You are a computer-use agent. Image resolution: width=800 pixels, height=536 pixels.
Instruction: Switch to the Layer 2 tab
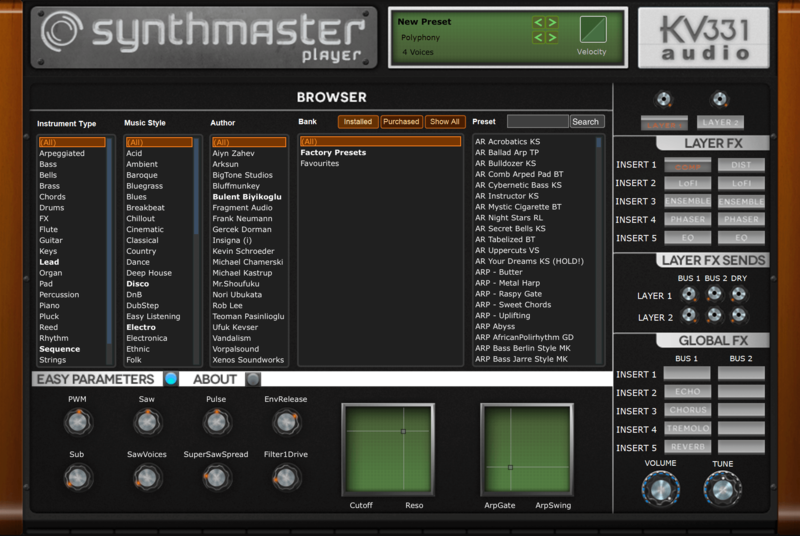tap(719, 122)
